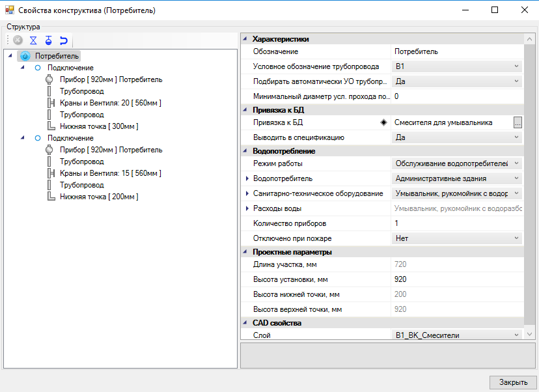539x392 pixels.
Task: Open the Режим работы dropdown
Action: click(x=517, y=163)
